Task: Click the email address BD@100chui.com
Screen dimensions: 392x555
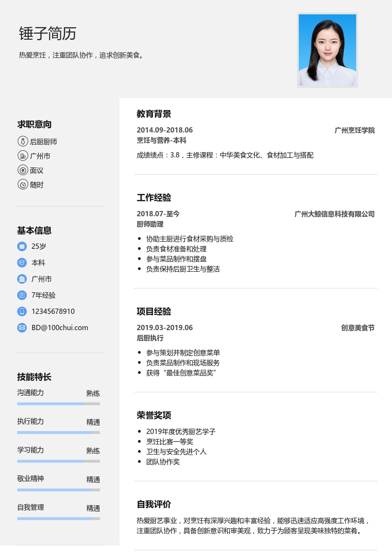Action: tap(60, 328)
